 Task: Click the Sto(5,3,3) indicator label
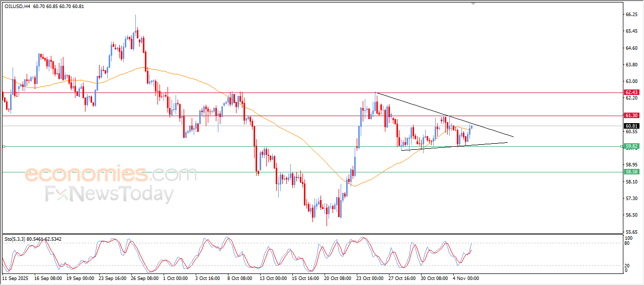[16, 239]
